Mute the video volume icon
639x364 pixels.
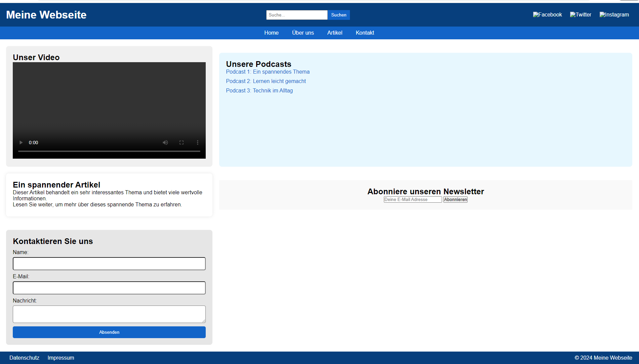[165, 143]
